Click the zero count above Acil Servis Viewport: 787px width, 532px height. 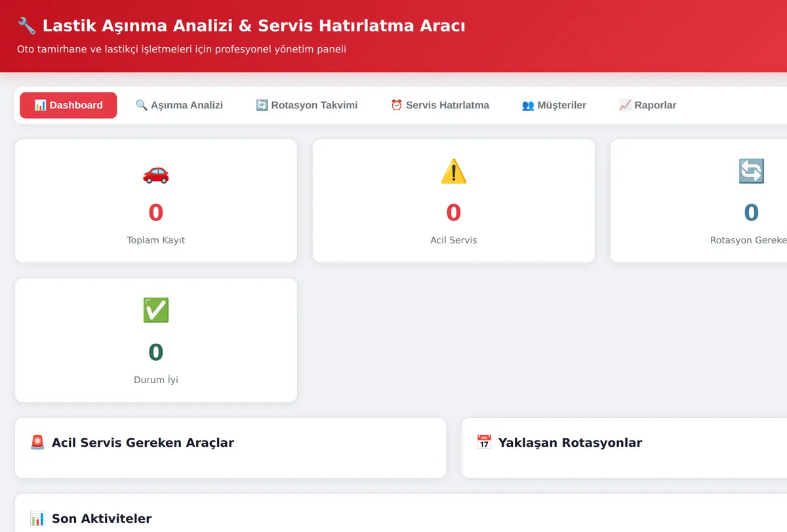click(x=454, y=213)
